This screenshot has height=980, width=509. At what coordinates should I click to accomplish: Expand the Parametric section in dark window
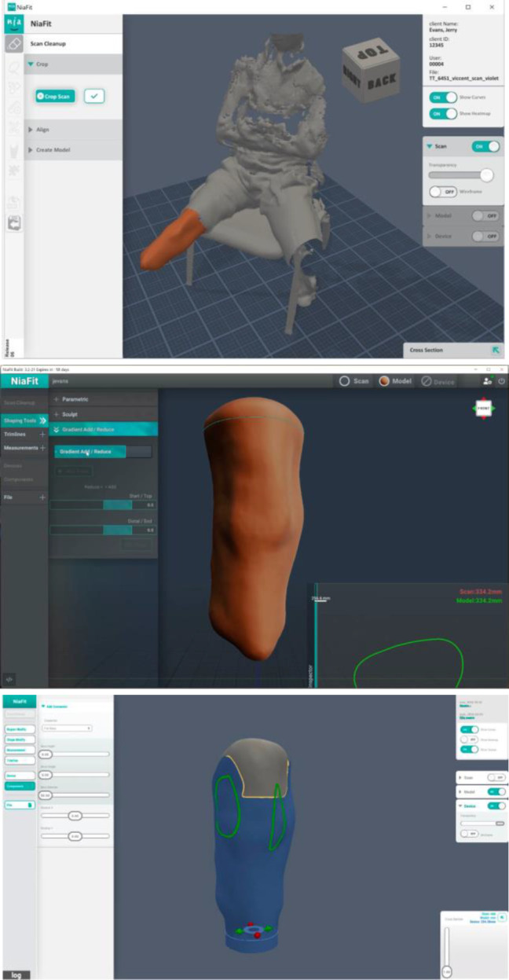click(x=103, y=399)
